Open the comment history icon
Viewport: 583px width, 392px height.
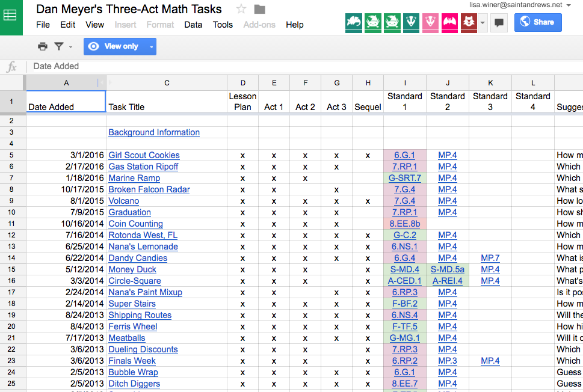point(499,23)
